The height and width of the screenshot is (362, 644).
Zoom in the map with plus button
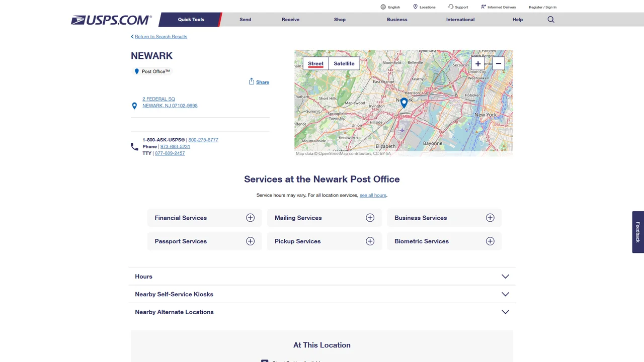coord(478,64)
